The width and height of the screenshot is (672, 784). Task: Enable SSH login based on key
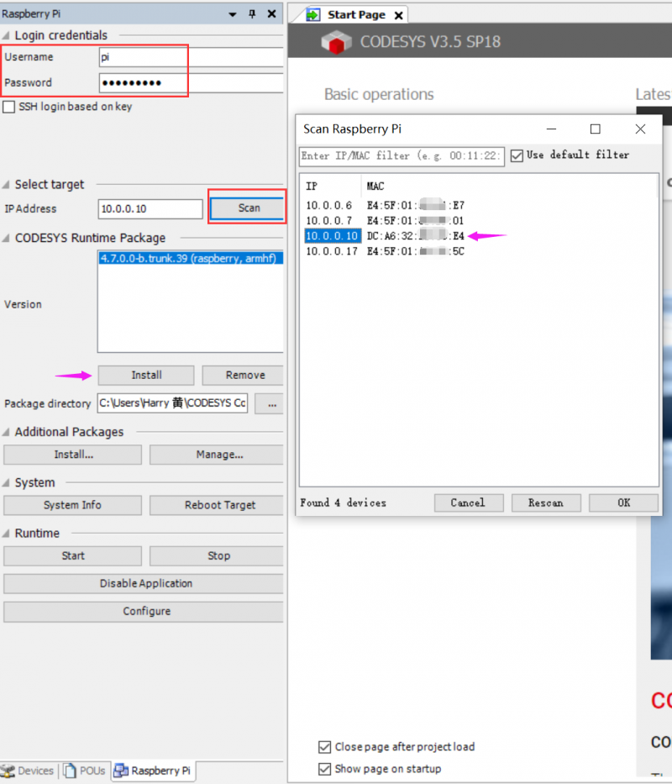pos(9,107)
